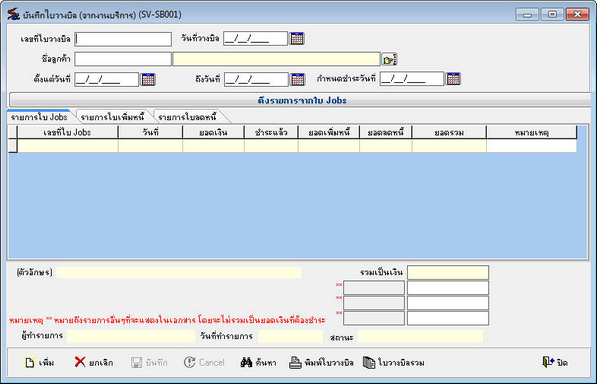Click the ยอดเพิ่มหนี้ column header
Screen dimensions: 597x384
pos(329,132)
